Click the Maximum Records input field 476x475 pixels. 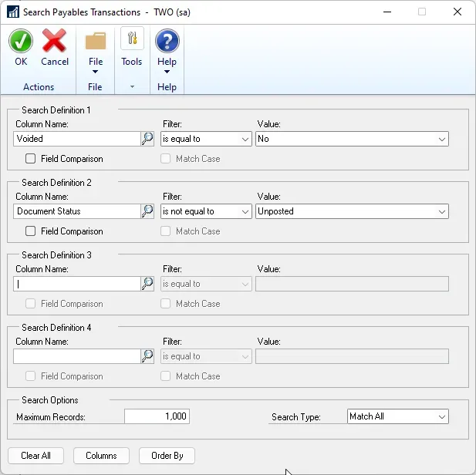[157, 416]
